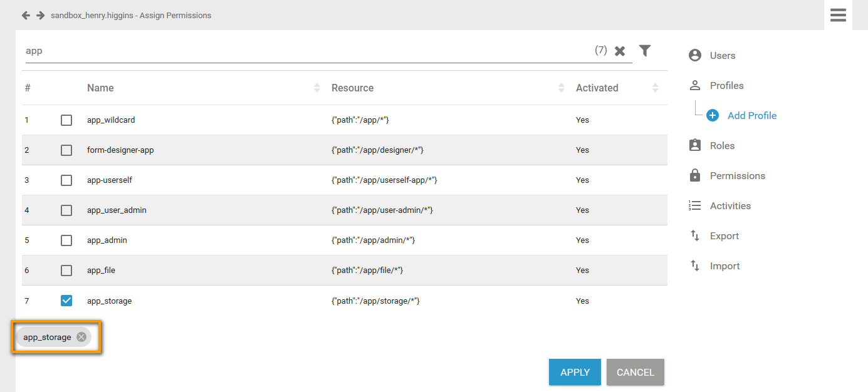Click the forward arrow icon
This screenshot has width=868, height=392.
pos(40,15)
